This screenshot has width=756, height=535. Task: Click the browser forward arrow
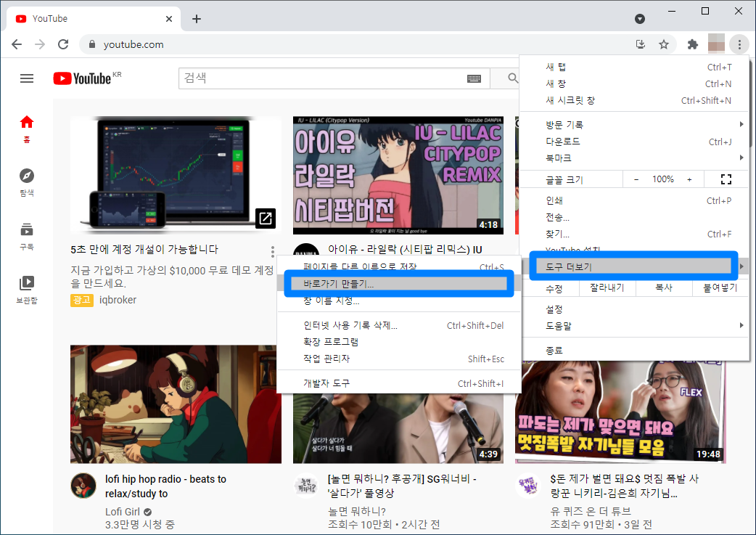click(40, 44)
